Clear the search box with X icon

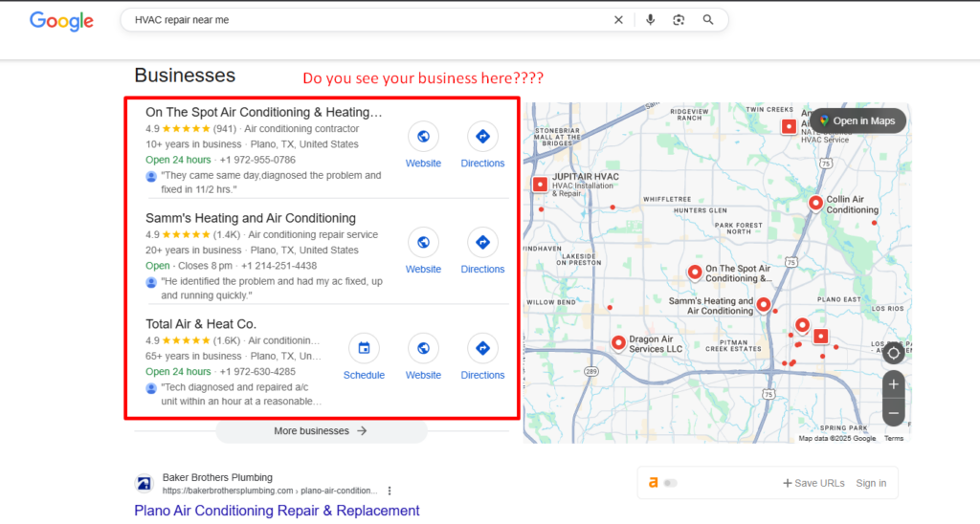coord(618,20)
